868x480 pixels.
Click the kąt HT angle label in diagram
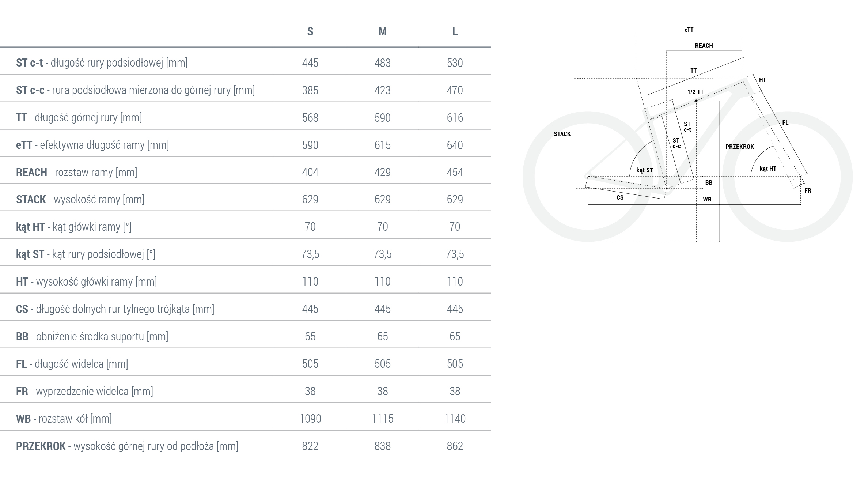[x=767, y=169]
